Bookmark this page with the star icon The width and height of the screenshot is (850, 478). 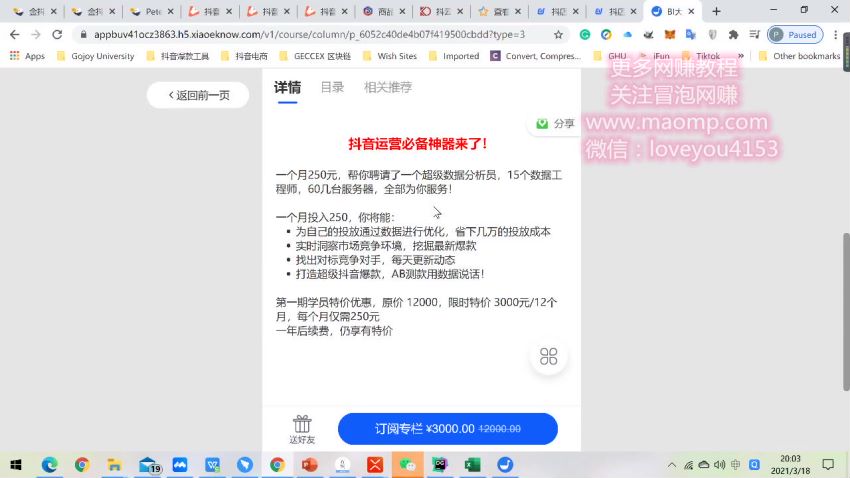pos(558,35)
